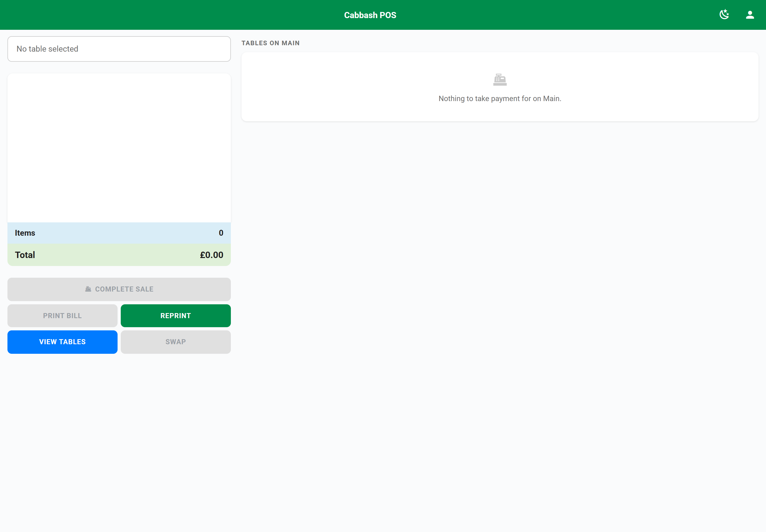This screenshot has height=532, width=766.
Task: Select the Total label
Action: click(x=25, y=255)
